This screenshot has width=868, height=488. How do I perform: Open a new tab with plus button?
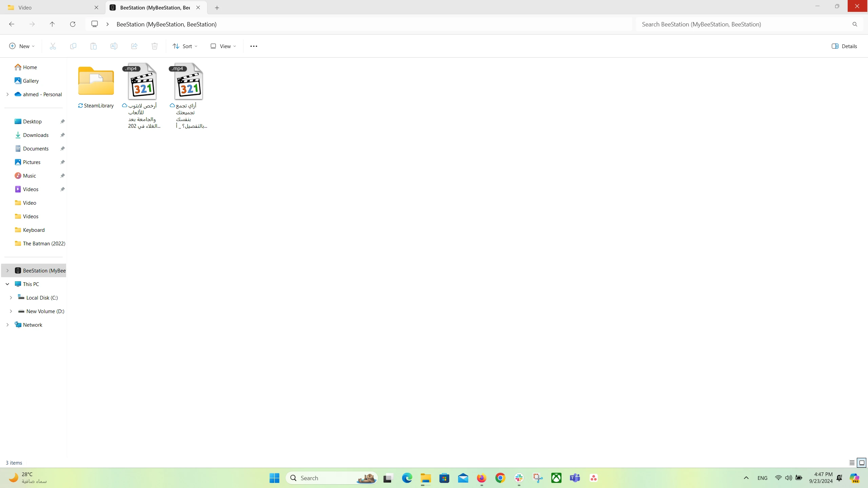click(217, 7)
